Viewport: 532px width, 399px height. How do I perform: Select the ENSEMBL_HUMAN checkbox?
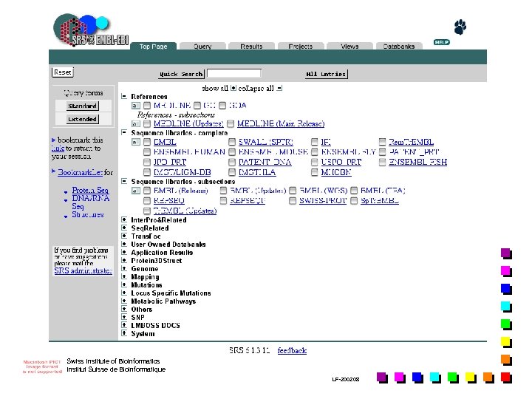(x=147, y=151)
